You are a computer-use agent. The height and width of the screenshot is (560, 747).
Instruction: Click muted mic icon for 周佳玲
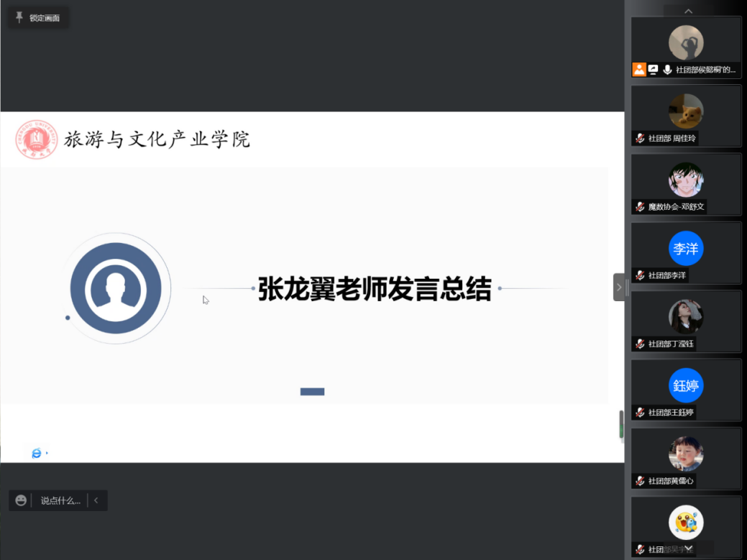tap(640, 138)
